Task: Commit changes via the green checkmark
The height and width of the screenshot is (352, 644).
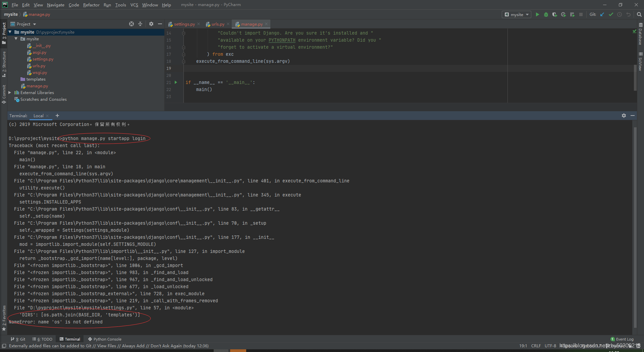Action: [610, 14]
